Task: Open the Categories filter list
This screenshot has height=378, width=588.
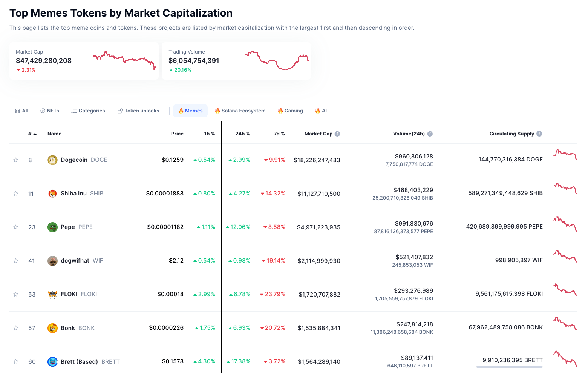Action: [88, 111]
